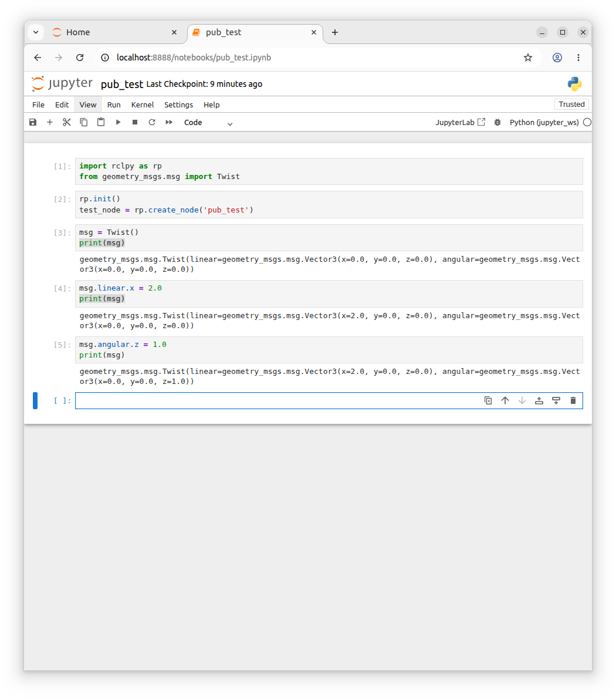The height and width of the screenshot is (698, 616).
Task: Switch kernel via Python (jupyter_ws) label
Action: coord(544,123)
